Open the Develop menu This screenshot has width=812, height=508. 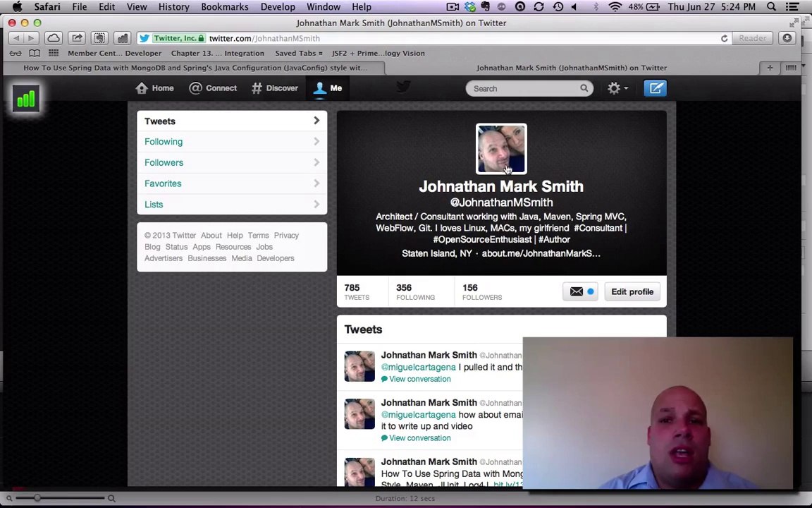pyautogui.click(x=278, y=7)
